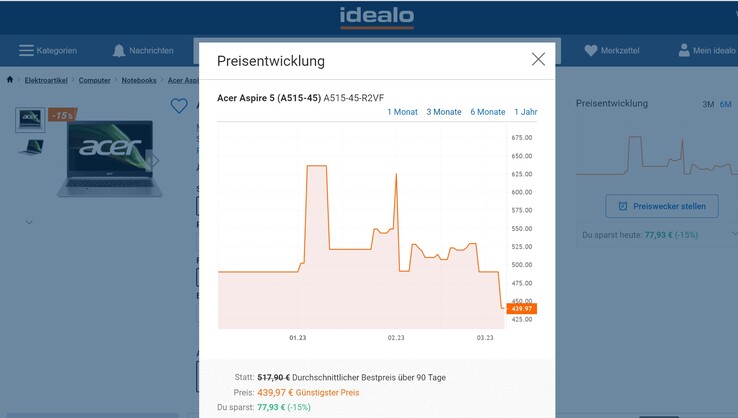Select the 3M toggle in sidebar chart
The image size is (738, 418).
pos(707,104)
